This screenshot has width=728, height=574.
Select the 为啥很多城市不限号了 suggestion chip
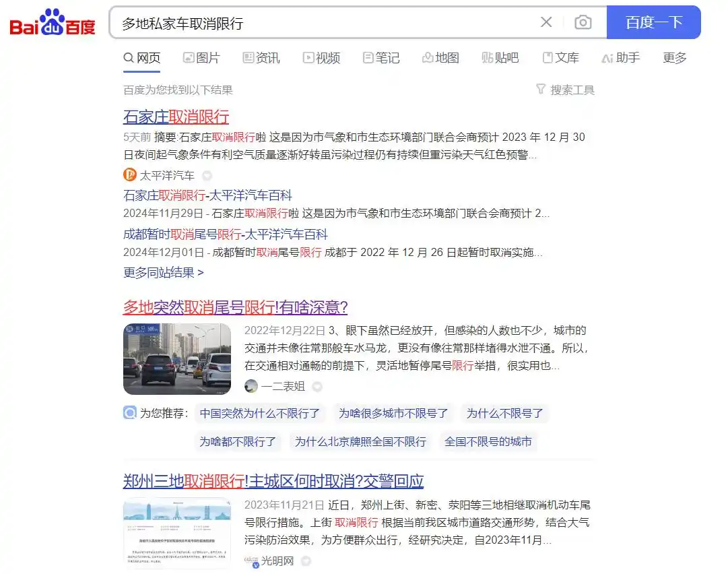pyautogui.click(x=394, y=413)
